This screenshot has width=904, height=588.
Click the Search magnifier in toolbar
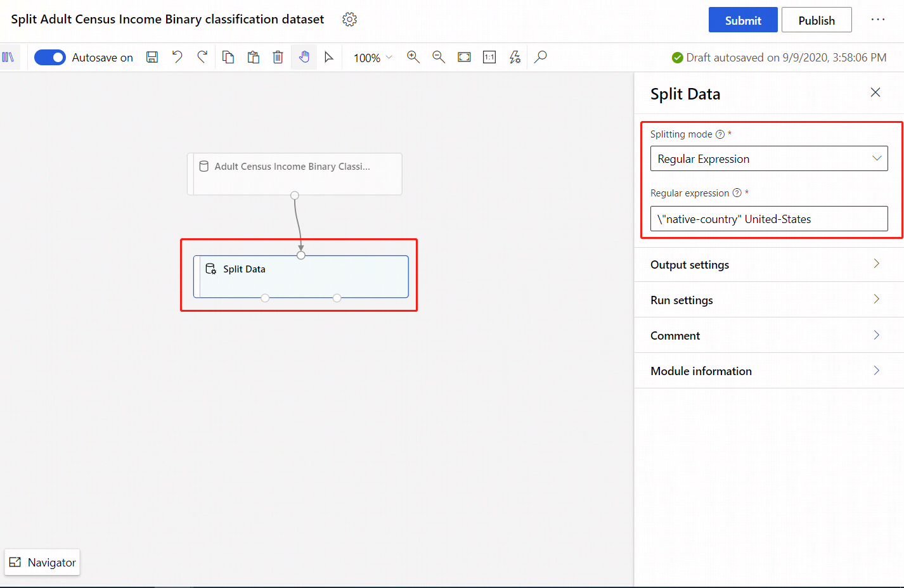coord(540,58)
